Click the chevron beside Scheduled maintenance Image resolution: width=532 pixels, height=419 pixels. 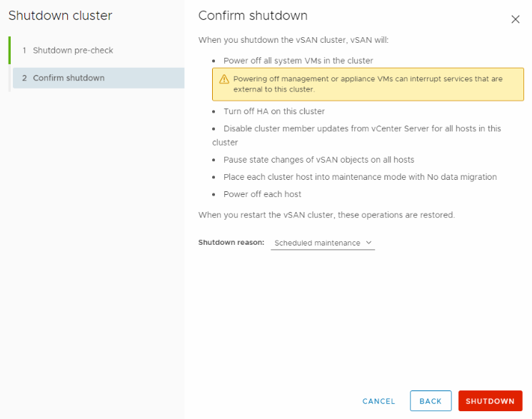point(368,243)
